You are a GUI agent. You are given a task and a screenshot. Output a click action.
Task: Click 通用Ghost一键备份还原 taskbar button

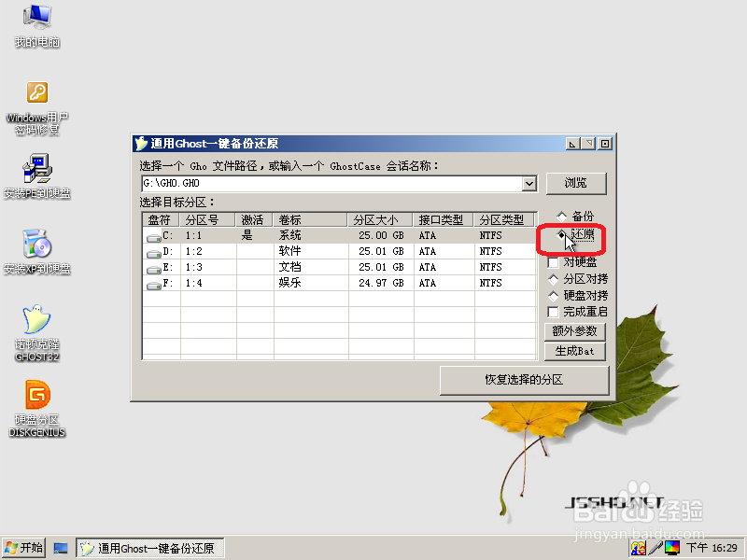[150, 549]
